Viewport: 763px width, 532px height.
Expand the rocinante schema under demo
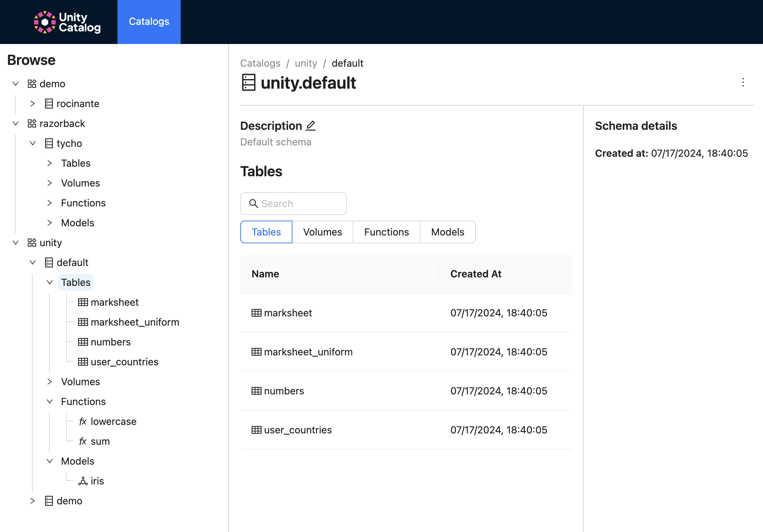tap(31, 103)
